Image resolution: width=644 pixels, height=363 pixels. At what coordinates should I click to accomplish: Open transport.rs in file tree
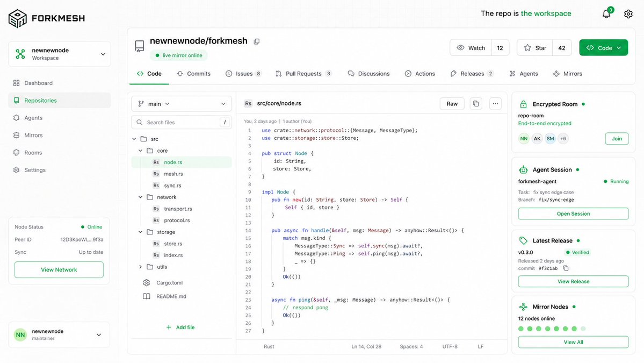(x=182, y=209)
